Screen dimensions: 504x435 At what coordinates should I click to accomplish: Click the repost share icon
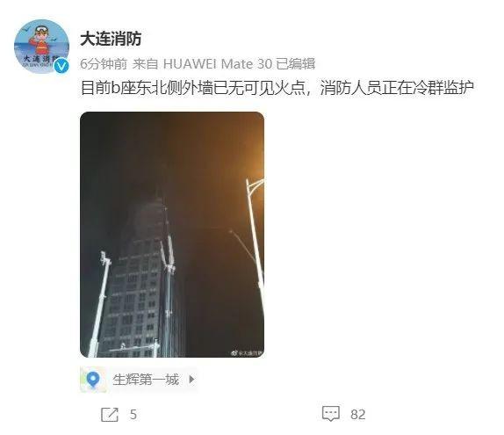(110, 415)
